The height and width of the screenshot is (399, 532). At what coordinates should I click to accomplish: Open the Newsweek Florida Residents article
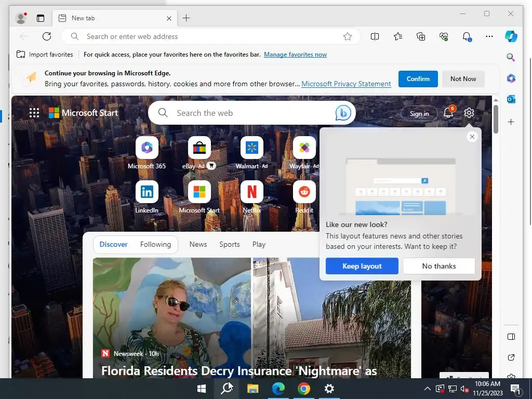click(239, 371)
